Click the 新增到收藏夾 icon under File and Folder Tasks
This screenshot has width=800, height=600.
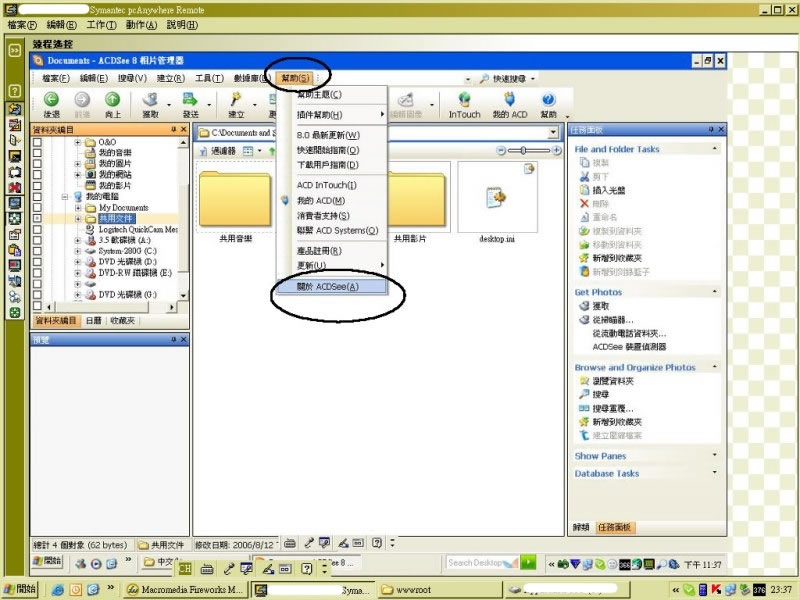click(585, 258)
